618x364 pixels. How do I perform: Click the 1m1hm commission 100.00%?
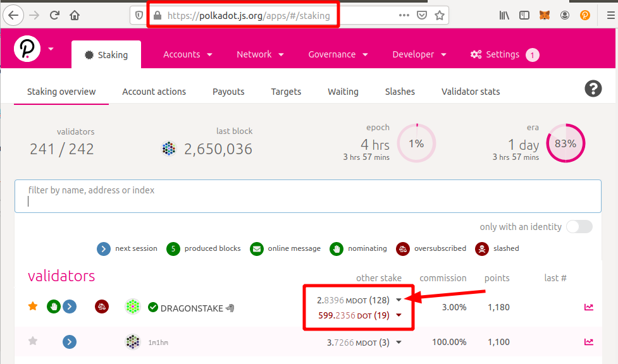(449, 342)
